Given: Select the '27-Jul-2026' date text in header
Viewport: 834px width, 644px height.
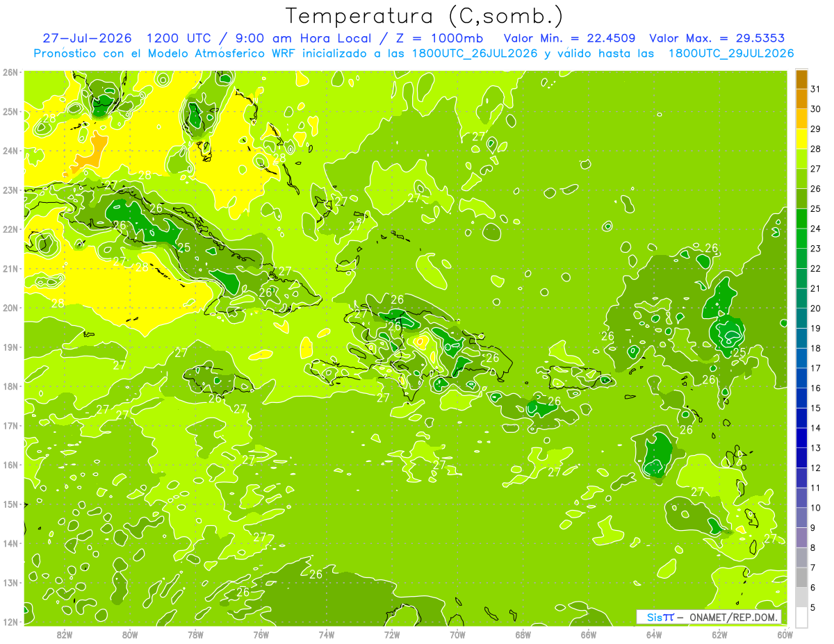Looking at the screenshot, I should coord(89,38).
